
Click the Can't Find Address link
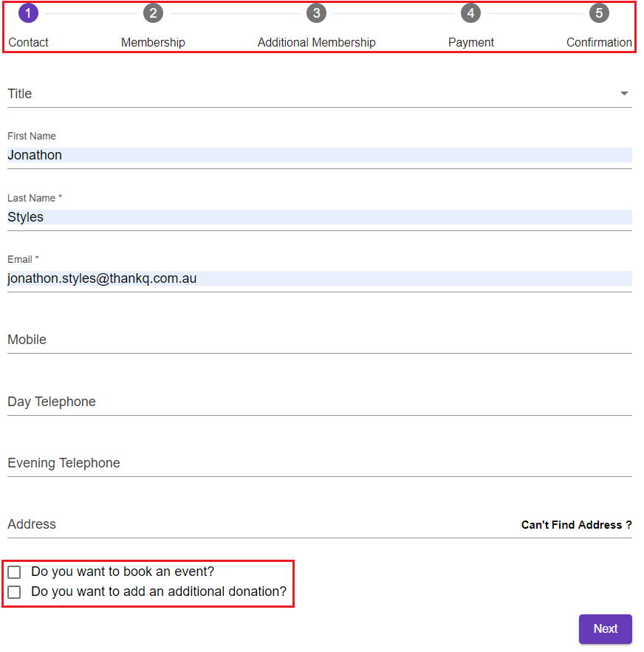(577, 524)
